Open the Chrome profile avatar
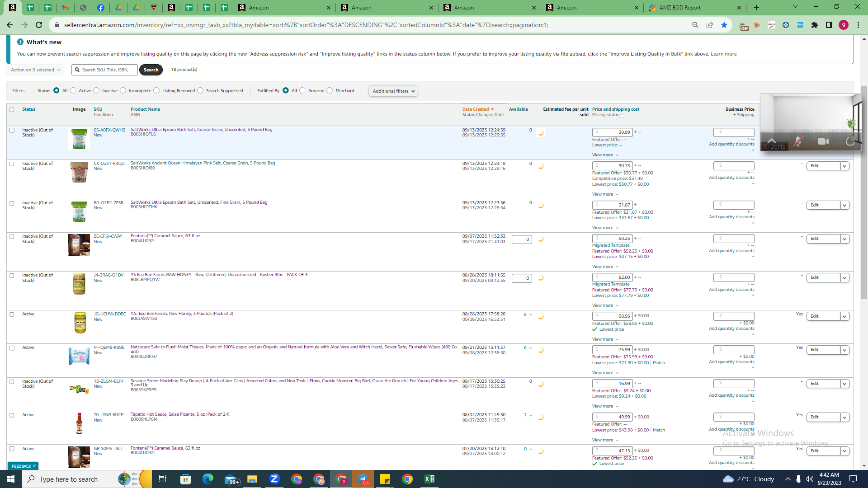This screenshot has height=488, width=868. (844, 25)
